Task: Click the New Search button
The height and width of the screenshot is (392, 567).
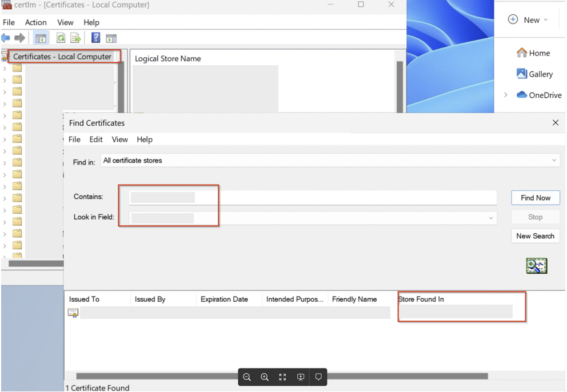Action: pos(535,235)
